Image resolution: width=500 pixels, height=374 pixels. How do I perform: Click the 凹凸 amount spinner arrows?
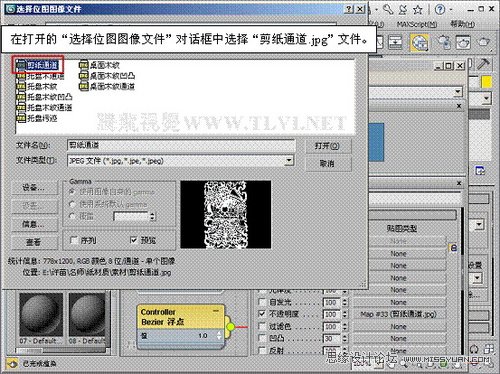(x=345, y=338)
